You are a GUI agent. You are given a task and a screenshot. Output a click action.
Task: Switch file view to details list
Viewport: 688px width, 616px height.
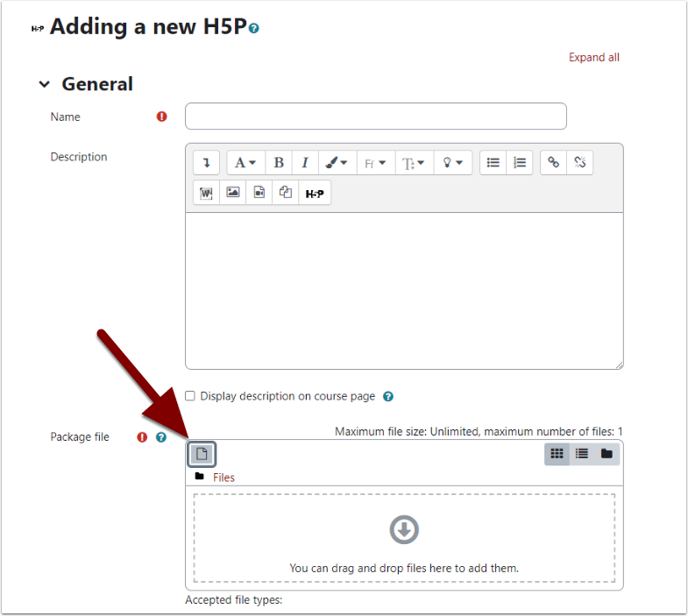pyautogui.click(x=581, y=454)
